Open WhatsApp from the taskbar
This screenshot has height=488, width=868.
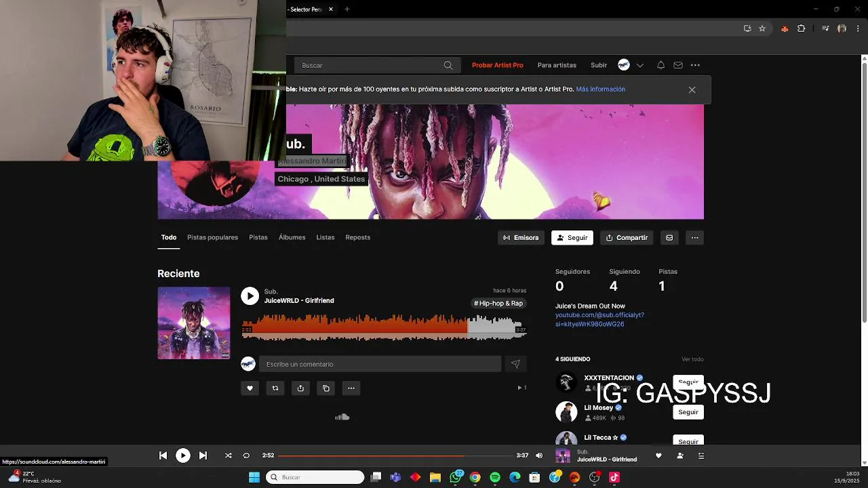(455, 477)
